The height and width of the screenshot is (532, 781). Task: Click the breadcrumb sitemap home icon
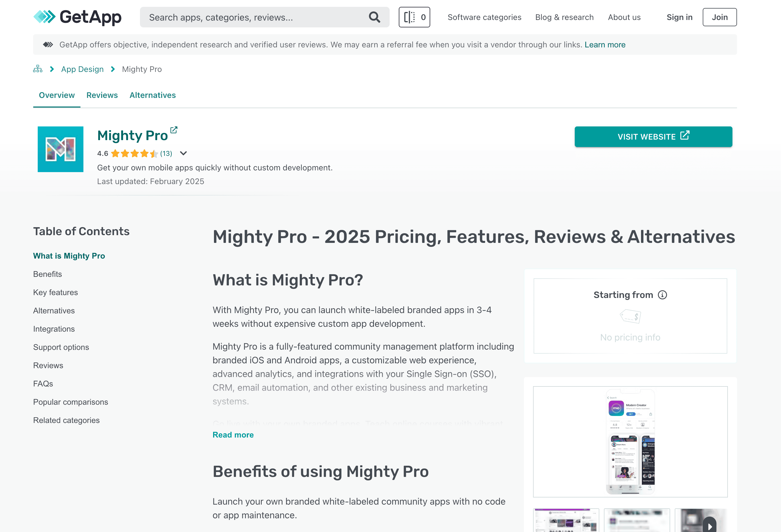click(x=38, y=69)
